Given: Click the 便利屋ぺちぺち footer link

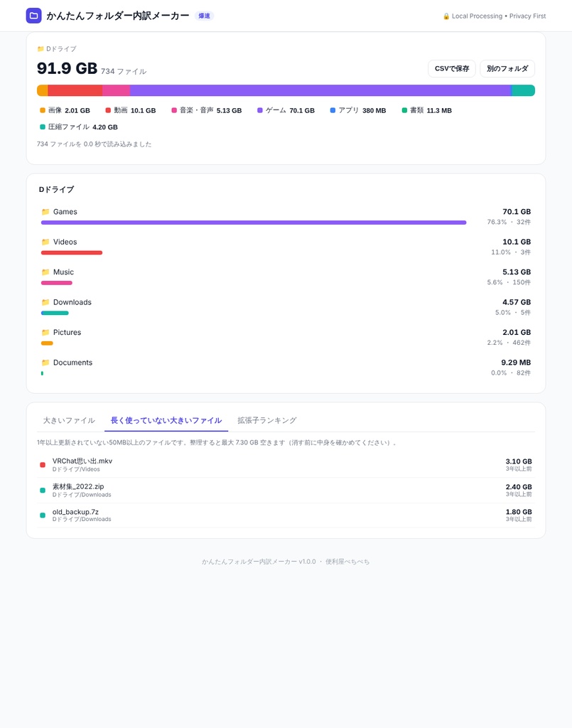Looking at the screenshot, I should [x=347, y=562].
